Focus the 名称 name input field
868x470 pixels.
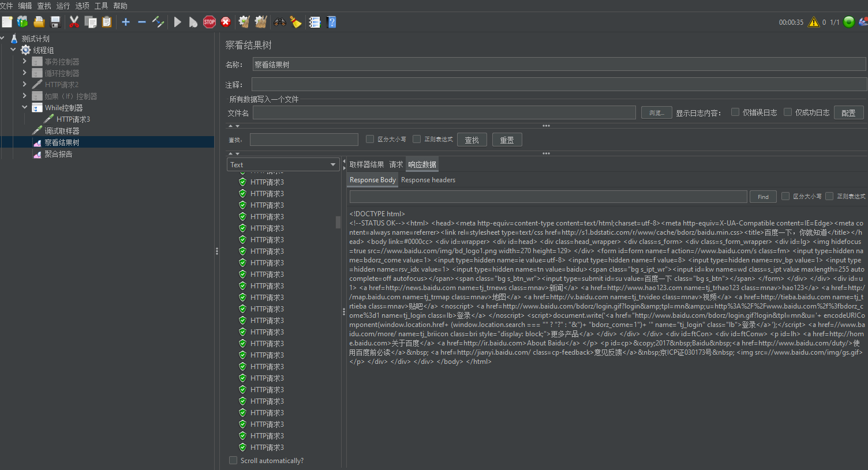[559, 65]
